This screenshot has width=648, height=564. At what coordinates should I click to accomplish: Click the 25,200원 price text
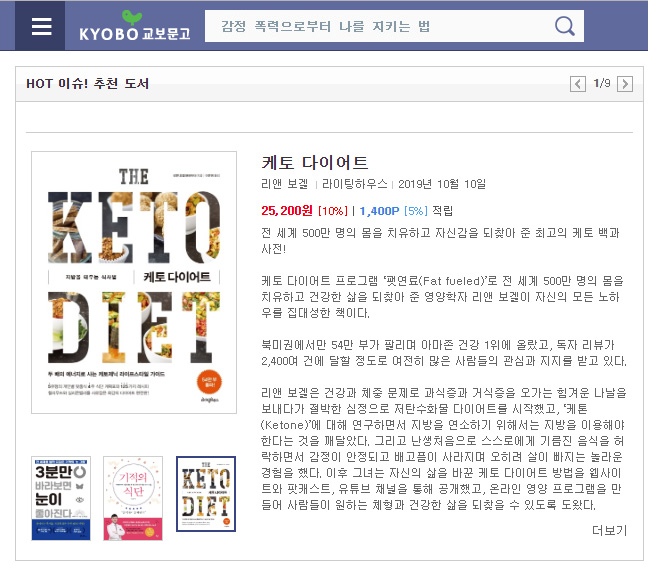point(287,211)
